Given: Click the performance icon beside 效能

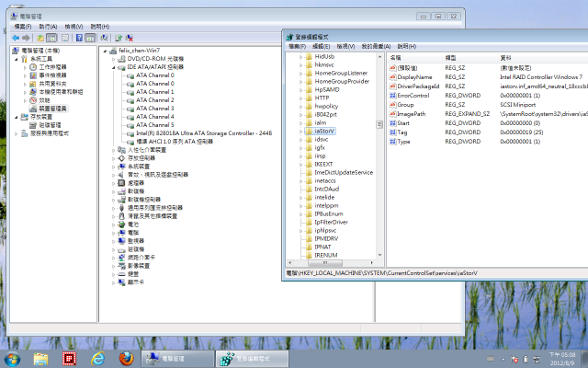Looking at the screenshot, I should coord(33,100).
